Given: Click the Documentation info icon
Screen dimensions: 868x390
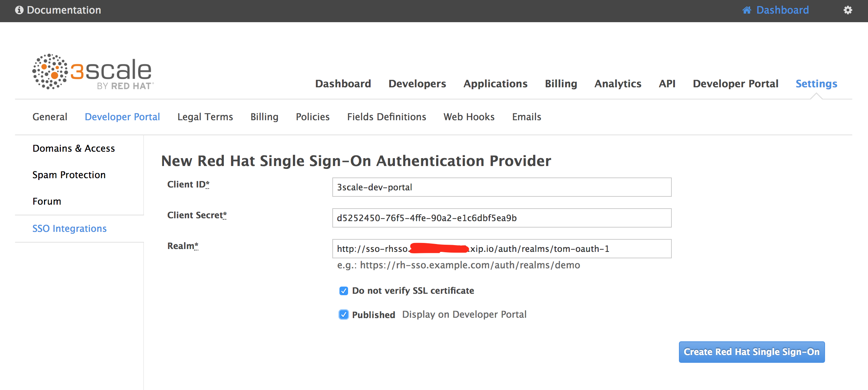Looking at the screenshot, I should (19, 10).
